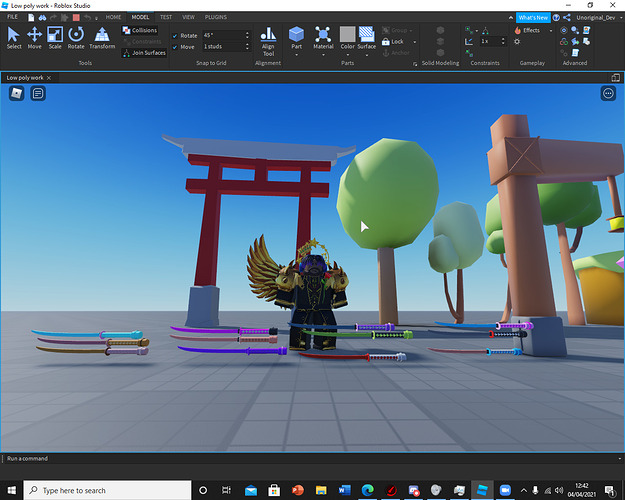Switch to the VIEW tab
625x500 pixels.
tap(188, 17)
